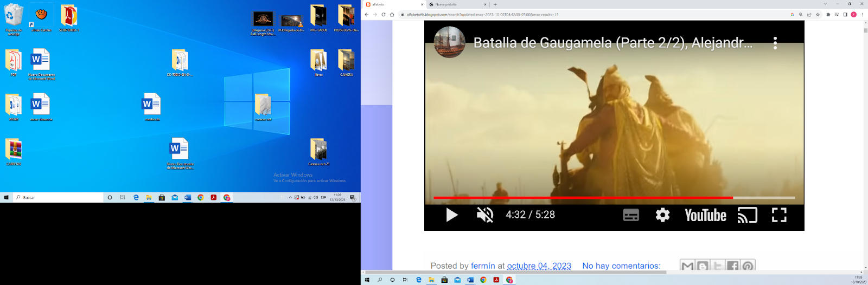Go back in Chrome browser
Screen dimensions: 868x285
[367, 15]
